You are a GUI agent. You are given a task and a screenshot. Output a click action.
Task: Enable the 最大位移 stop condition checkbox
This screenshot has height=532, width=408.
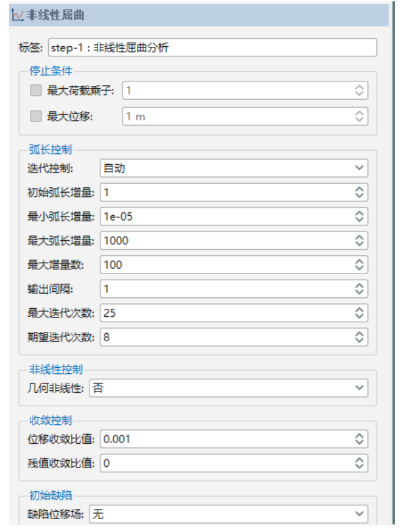pos(36,116)
